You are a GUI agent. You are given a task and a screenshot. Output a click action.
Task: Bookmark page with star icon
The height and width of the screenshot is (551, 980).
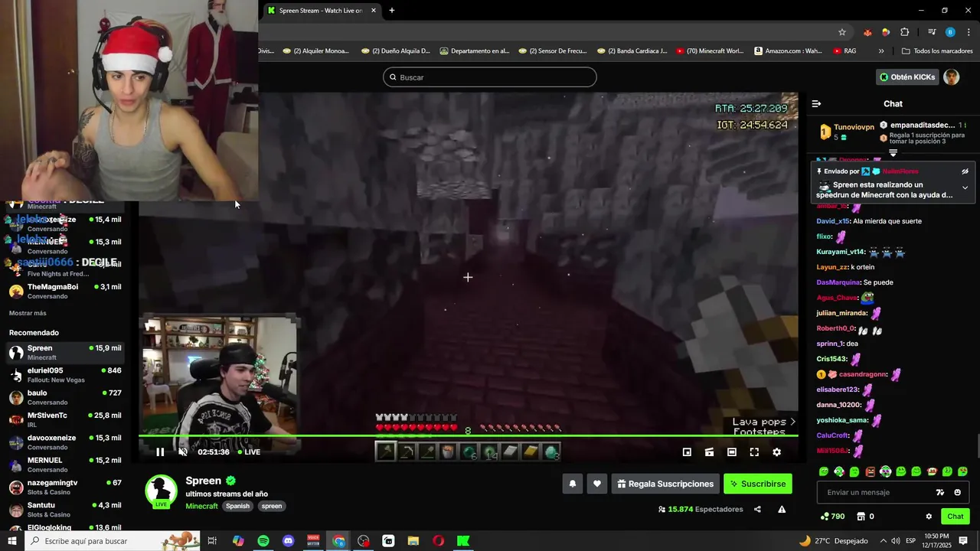coord(842,32)
